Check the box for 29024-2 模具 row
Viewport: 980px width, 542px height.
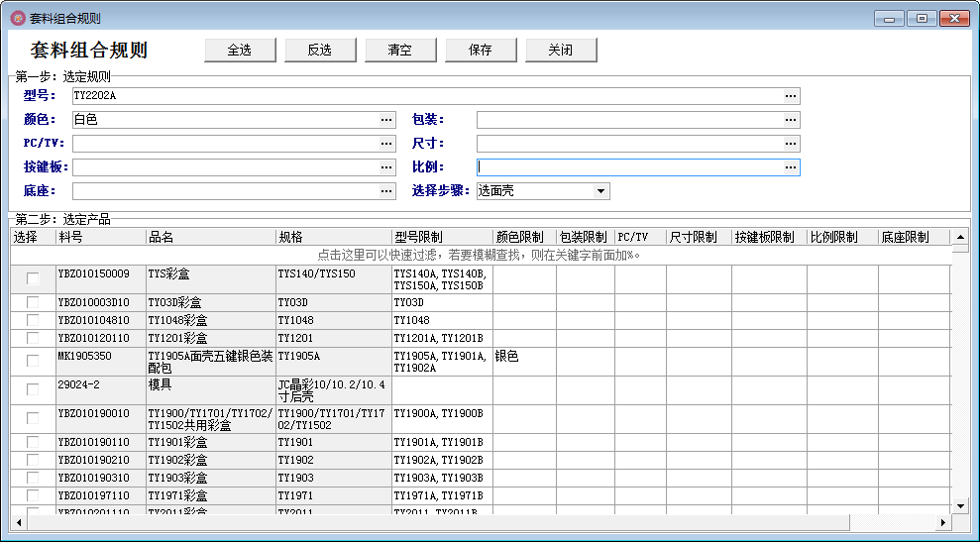click(33, 389)
